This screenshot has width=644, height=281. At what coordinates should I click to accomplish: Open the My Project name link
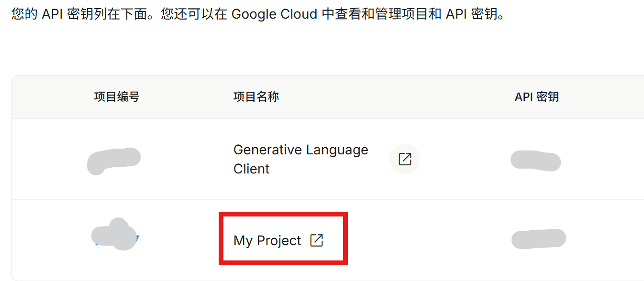267,240
